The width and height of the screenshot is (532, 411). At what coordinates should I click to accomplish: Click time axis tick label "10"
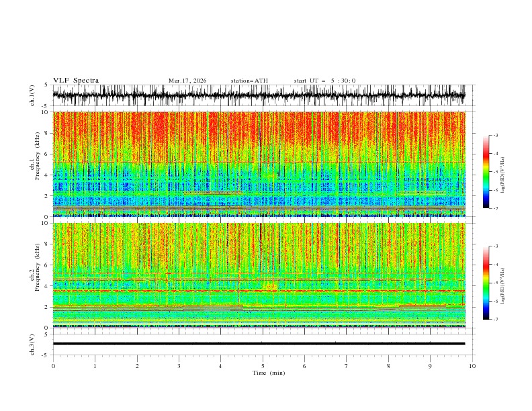click(472, 366)
